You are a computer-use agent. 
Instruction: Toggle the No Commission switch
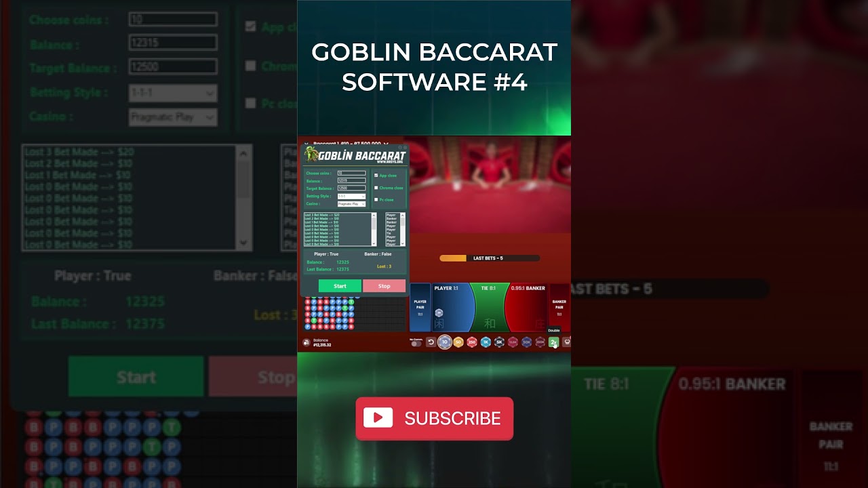(x=416, y=344)
